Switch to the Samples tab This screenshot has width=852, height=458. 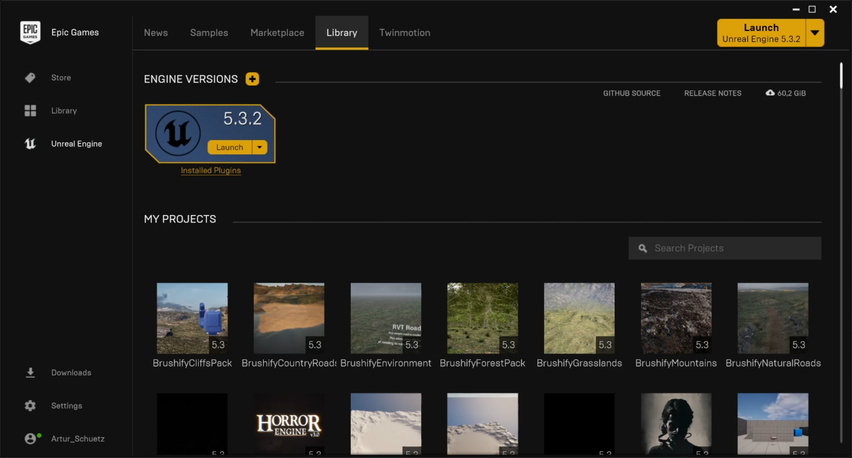pos(209,33)
